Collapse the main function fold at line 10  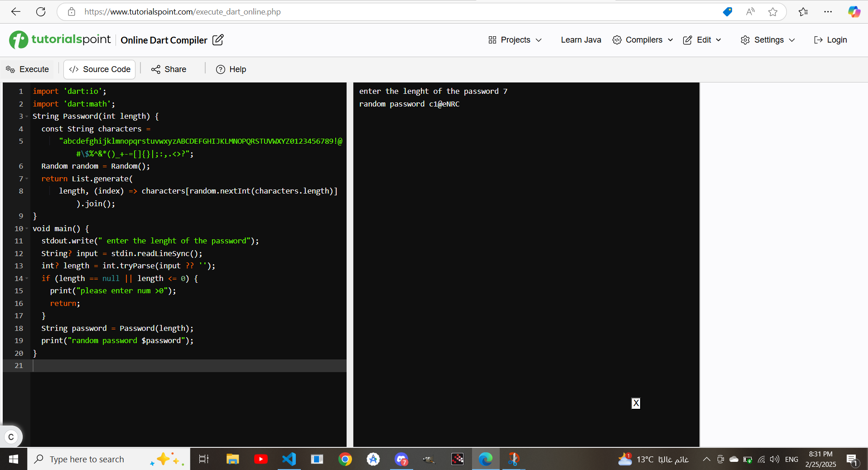[x=27, y=228]
